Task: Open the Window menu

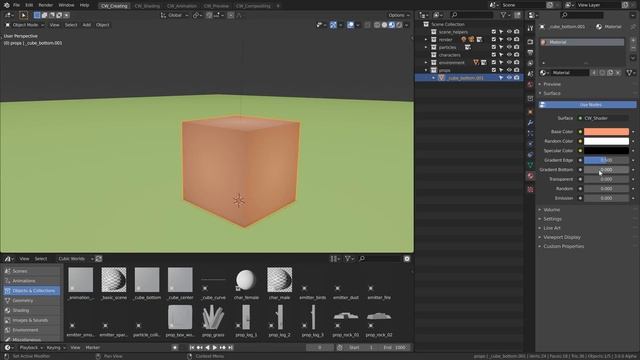Action: point(66,5)
